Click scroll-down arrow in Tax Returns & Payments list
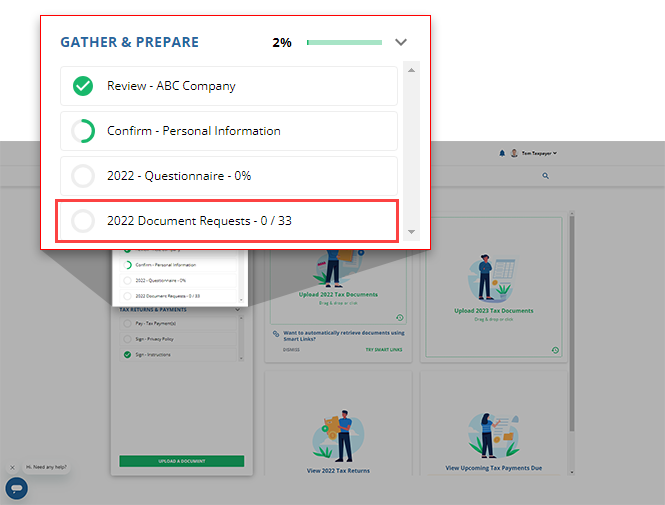The height and width of the screenshot is (505, 665). [241, 359]
